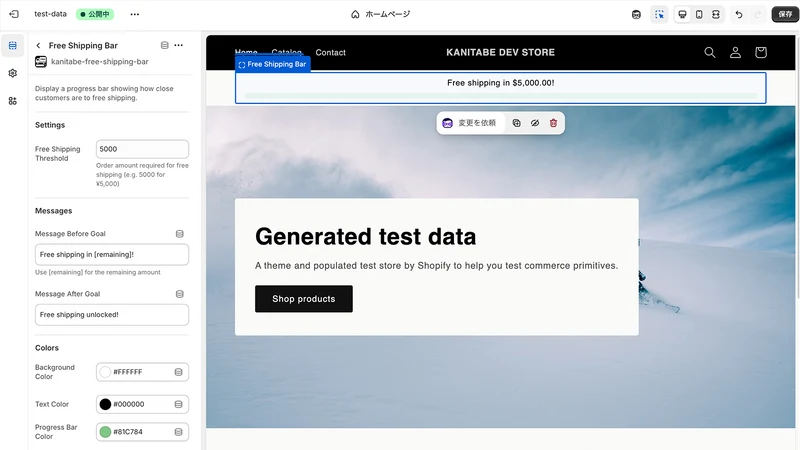This screenshot has width=800, height=450.
Task: Click the preview's vertical scrollbar
Action: click(x=797, y=166)
